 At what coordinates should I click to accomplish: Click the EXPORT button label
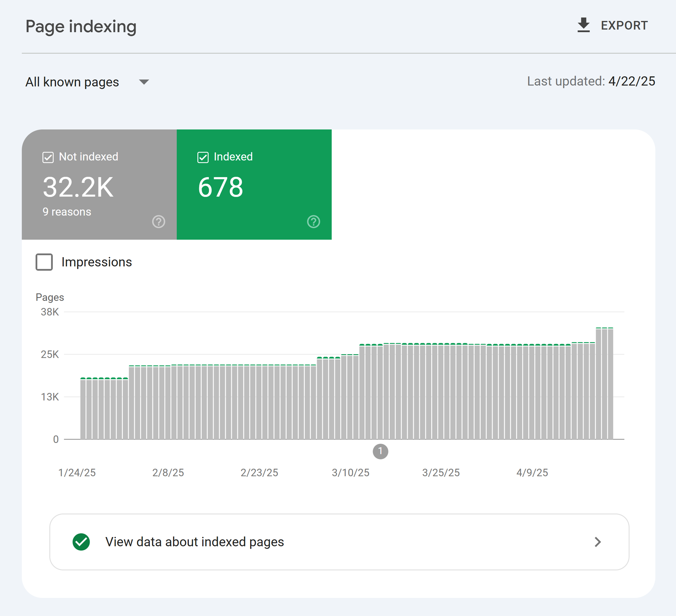pyautogui.click(x=624, y=25)
